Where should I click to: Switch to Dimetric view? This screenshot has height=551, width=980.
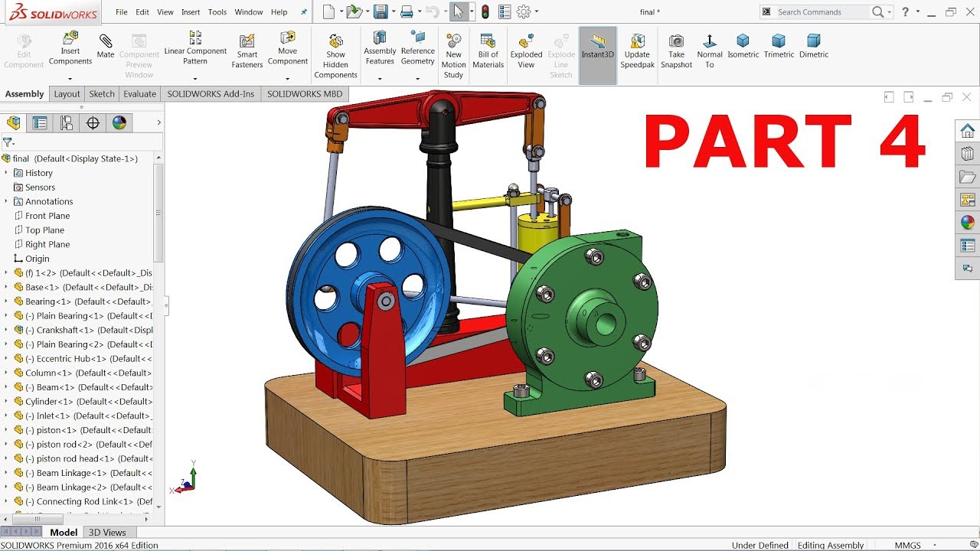(x=814, y=46)
